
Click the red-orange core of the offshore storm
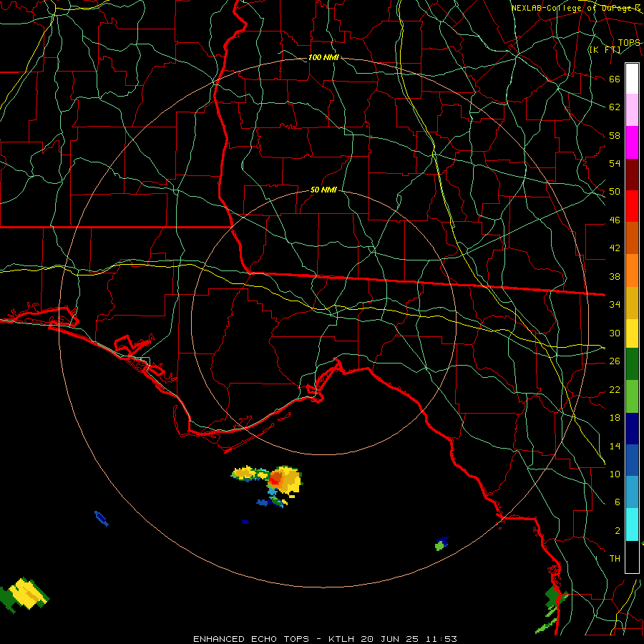point(275,479)
